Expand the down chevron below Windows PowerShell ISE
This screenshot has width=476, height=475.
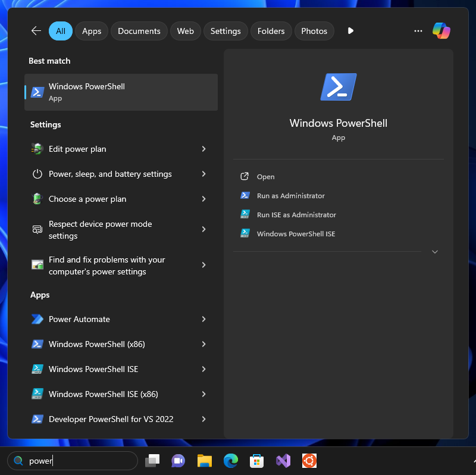(434, 252)
